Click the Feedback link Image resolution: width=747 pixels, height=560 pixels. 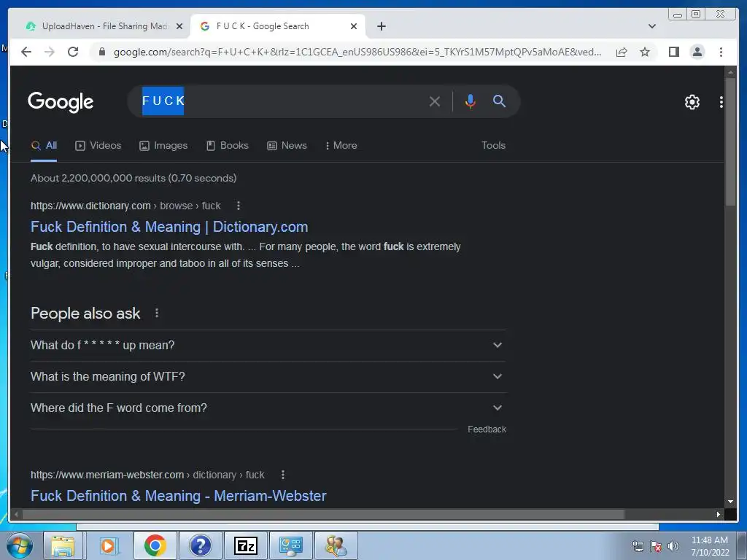487,429
